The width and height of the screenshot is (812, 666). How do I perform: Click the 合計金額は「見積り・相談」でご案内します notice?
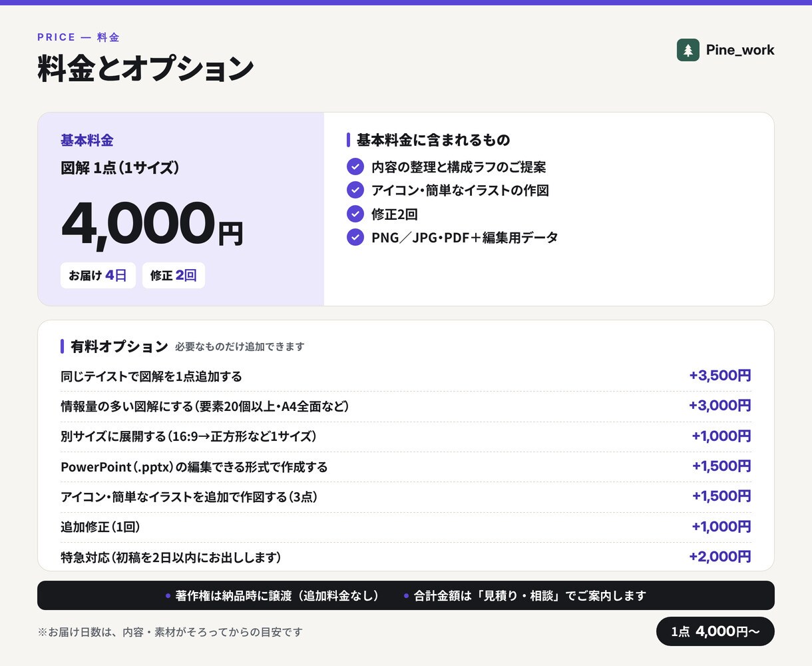530,595
